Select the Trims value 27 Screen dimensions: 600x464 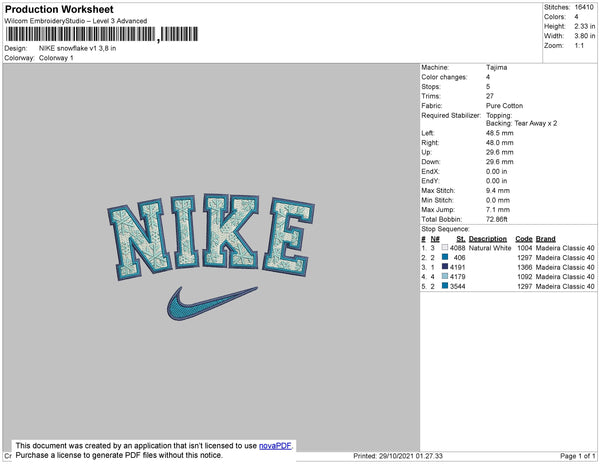[490, 96]
